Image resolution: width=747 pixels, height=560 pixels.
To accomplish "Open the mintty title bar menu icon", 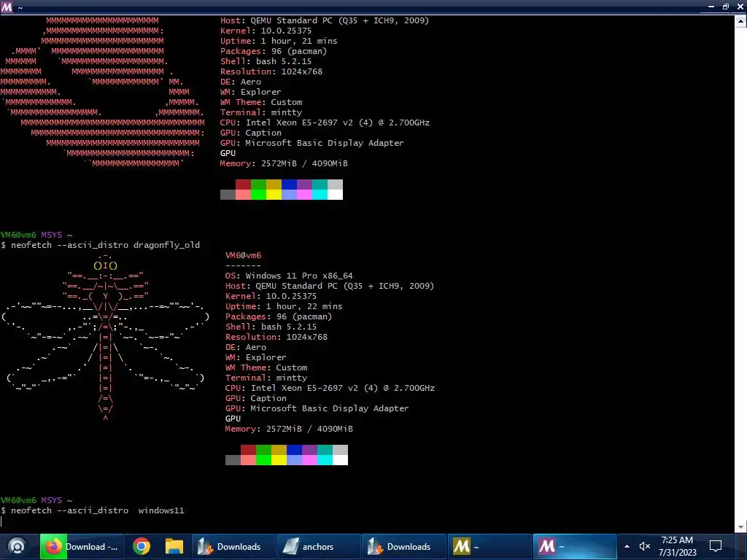I will pos(7,7).
